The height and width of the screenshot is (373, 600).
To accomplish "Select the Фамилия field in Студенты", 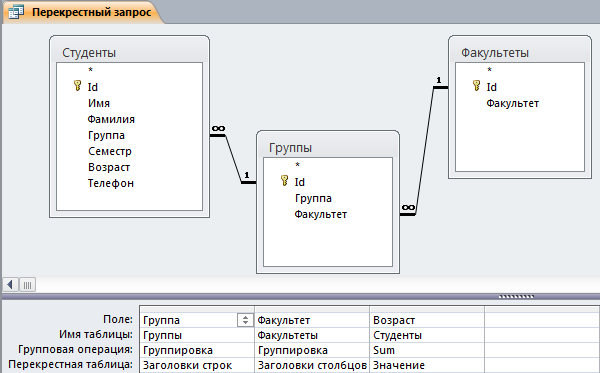I will (x=111, y=119).
